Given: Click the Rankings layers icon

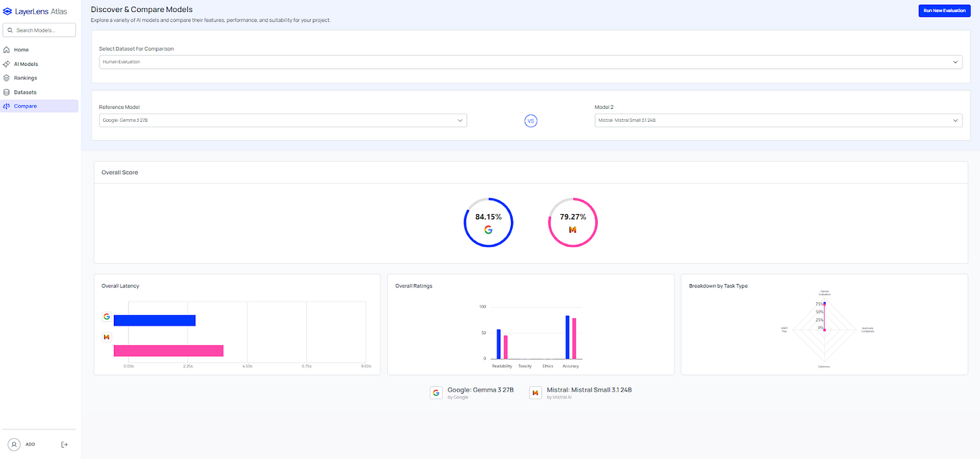Looking at the screenshot, I should 7,78.
